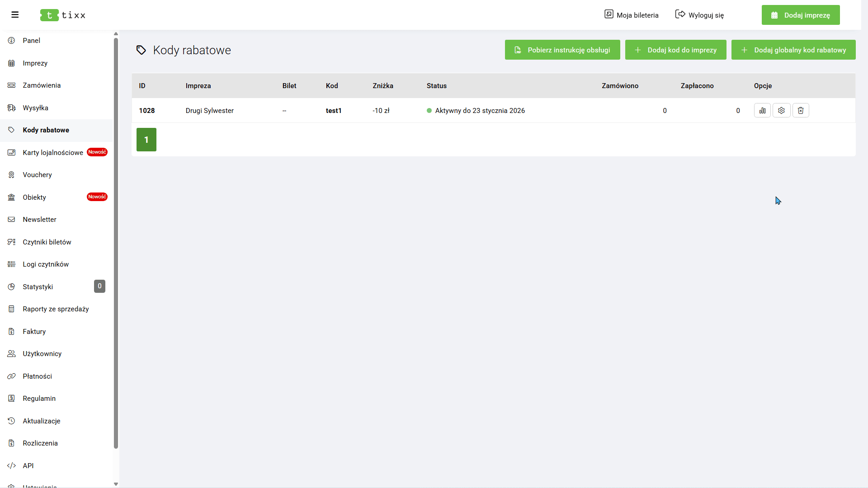
Task: Delete discount code test1 with trash icon
Action: pyautogui.click(x=801, y=111)
